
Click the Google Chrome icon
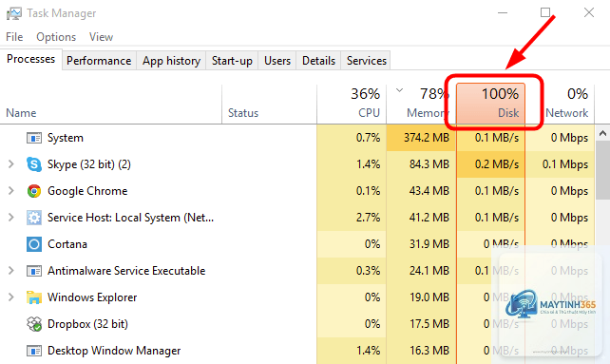pyautogui.click(x=34, y=191)
